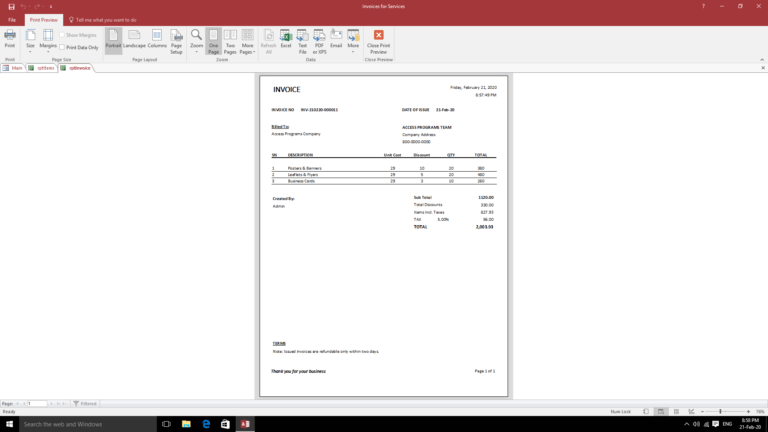Toggle the Filtered button in status bar
This screenshot has width=768, height=432.
tap(85, 404)
